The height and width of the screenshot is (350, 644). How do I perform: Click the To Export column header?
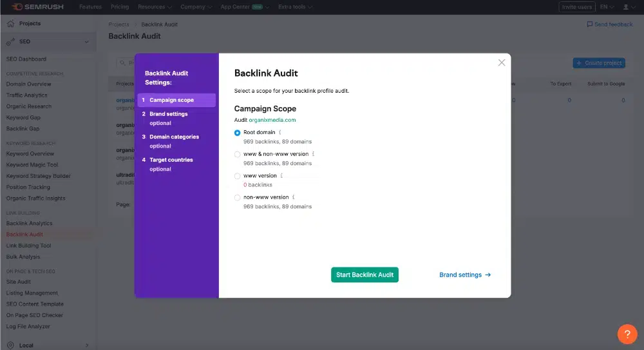point(561,84)
